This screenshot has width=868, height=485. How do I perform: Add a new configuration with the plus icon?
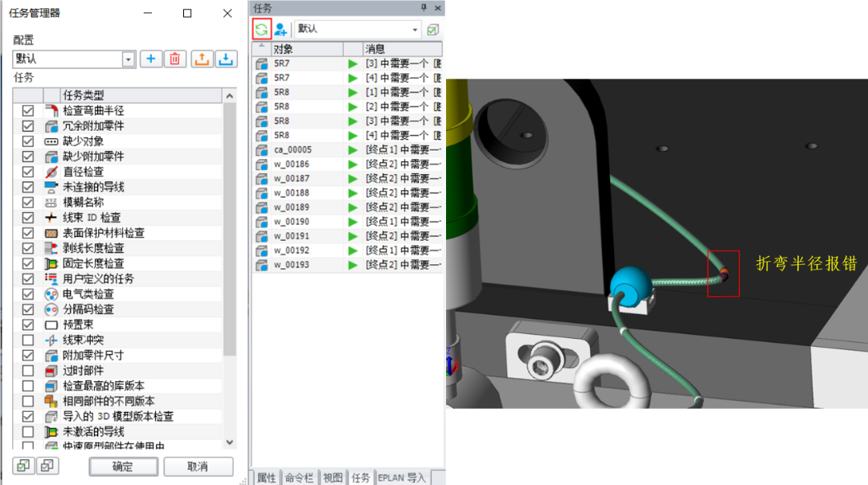[151, 59]
